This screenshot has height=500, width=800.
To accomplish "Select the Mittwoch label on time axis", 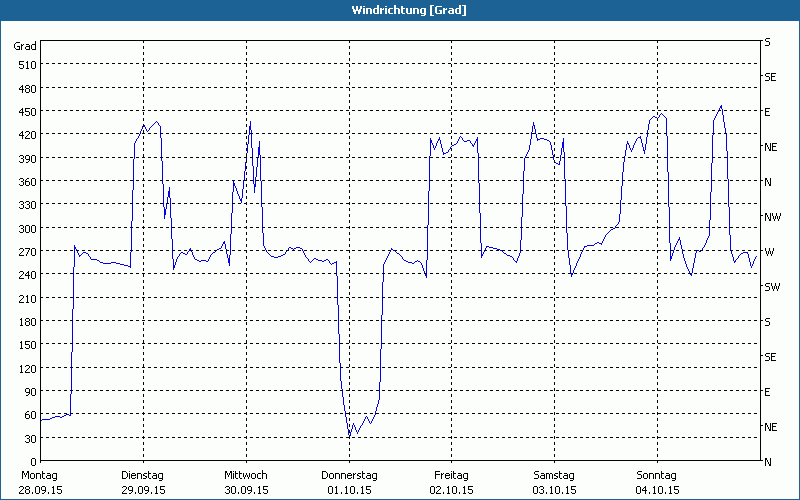I will point(246,475).
